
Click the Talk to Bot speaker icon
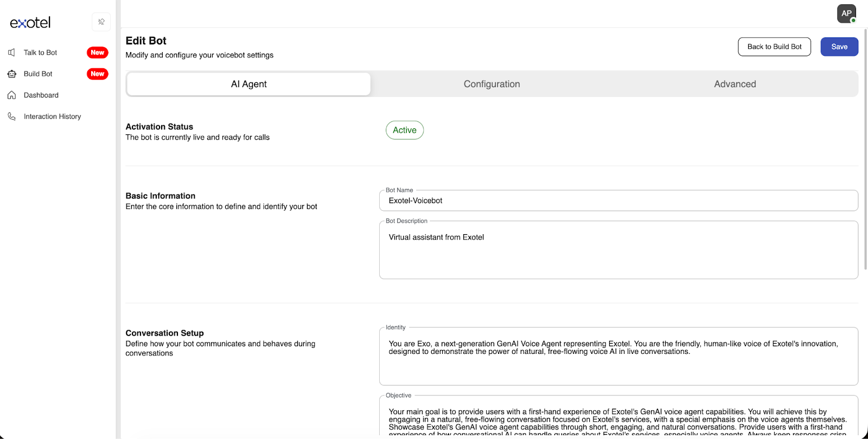pos(11,53)
